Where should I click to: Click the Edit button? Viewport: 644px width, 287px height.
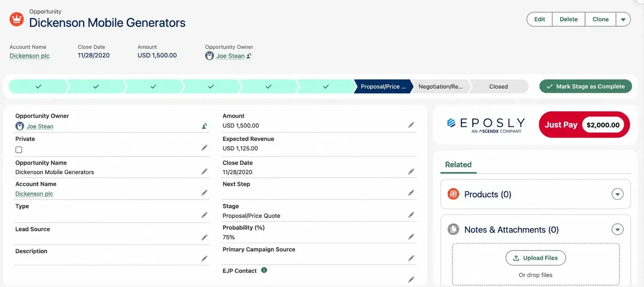tap(540, 19)
